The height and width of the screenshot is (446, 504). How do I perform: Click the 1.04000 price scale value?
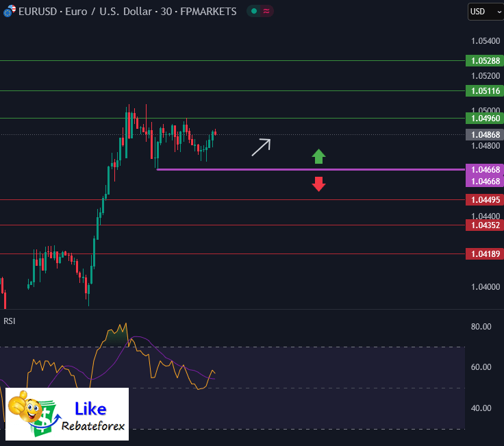click(486, 287)
